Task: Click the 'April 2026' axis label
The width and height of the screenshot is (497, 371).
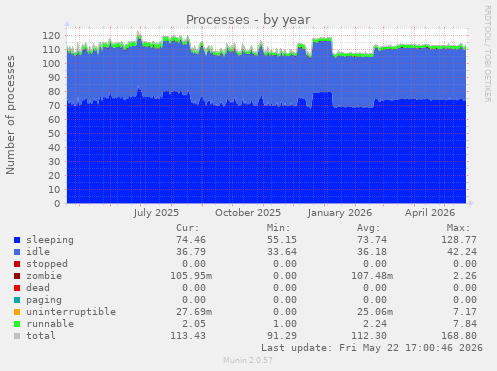Action: (x=430, y=213)
